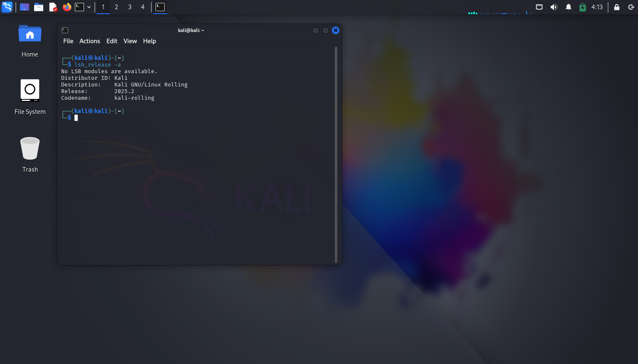Switch to workspace 4
638x364 pixels.
coord(143,7)
